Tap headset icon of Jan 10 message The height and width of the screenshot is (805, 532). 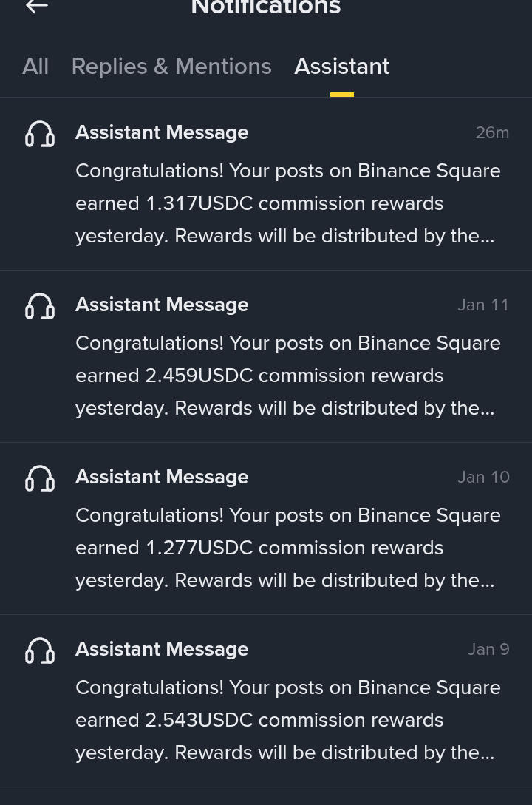tap(40, 478)
